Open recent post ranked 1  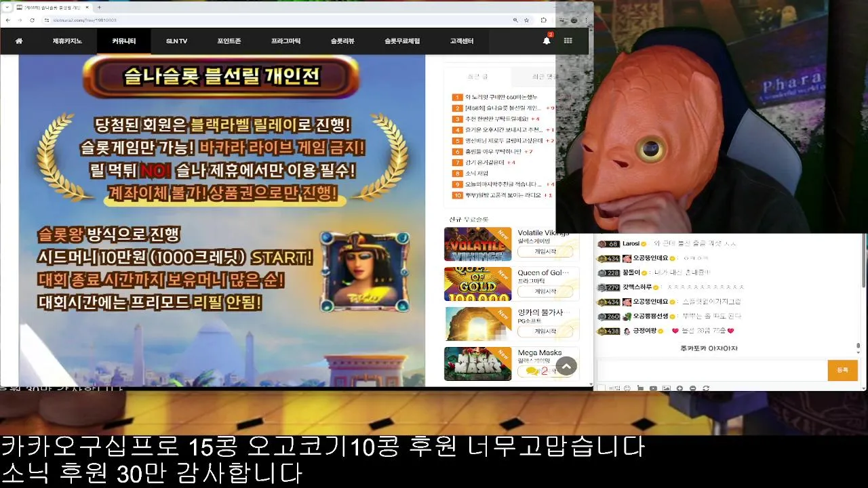[500, 98]
